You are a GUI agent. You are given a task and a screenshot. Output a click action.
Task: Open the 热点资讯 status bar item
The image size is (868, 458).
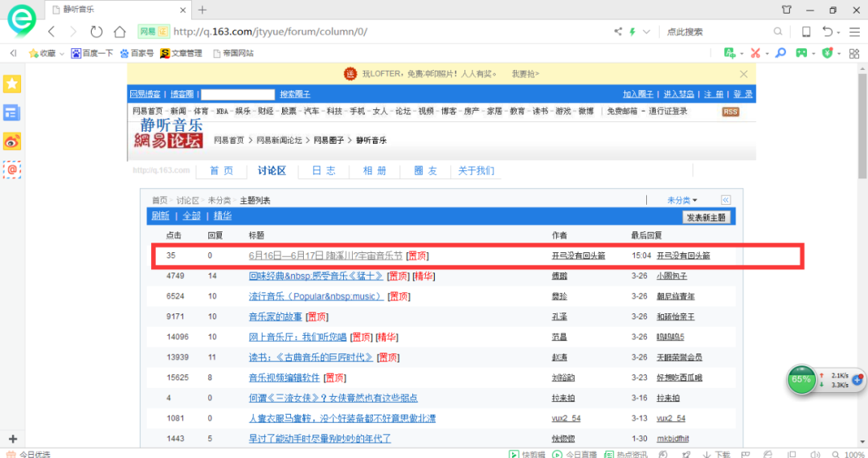(625, 454)
